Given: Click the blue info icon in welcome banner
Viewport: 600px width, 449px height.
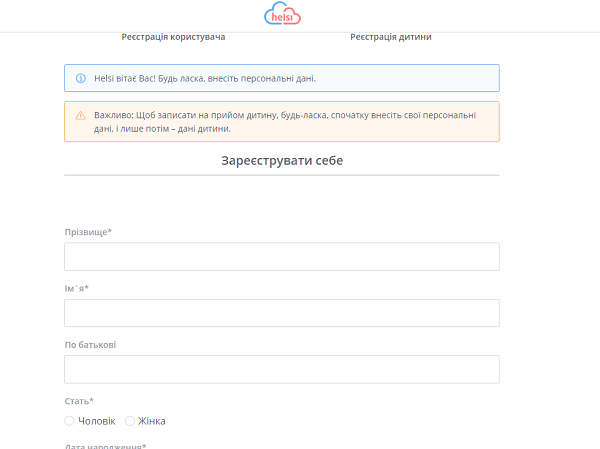Looking at the screenshot, I should tap(81, 78).
